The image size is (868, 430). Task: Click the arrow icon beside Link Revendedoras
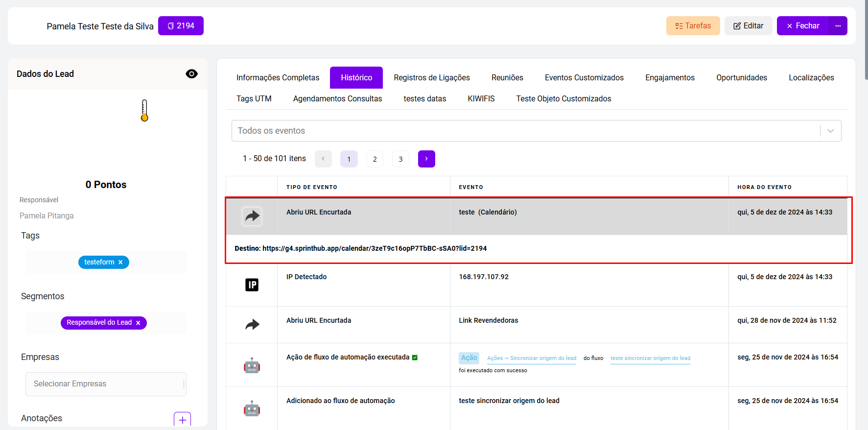pos(252,324)
